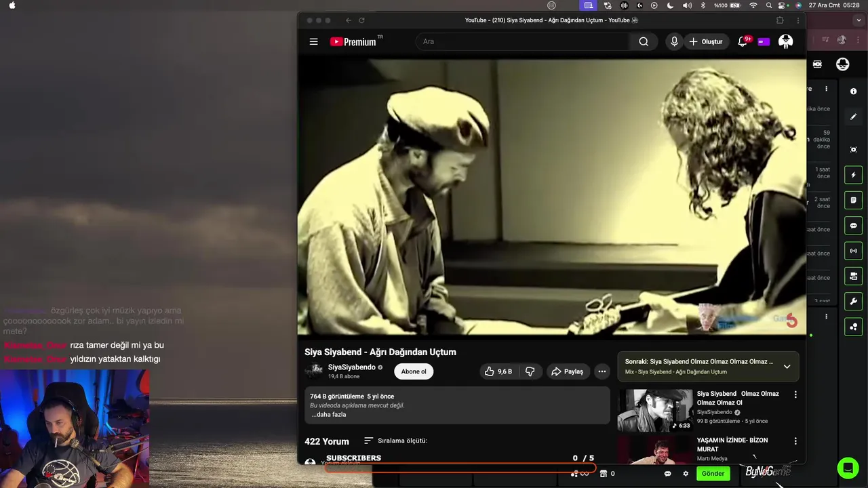The height and width of the screenshot is (488, 868).
Task: Open Spotlight search in menu bar
Action: tap(769, 5)
